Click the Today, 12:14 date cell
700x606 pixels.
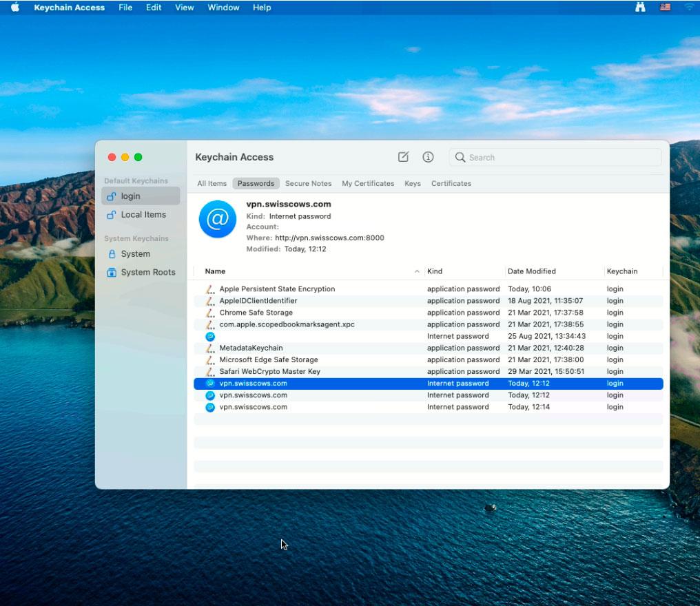(529, 407)
